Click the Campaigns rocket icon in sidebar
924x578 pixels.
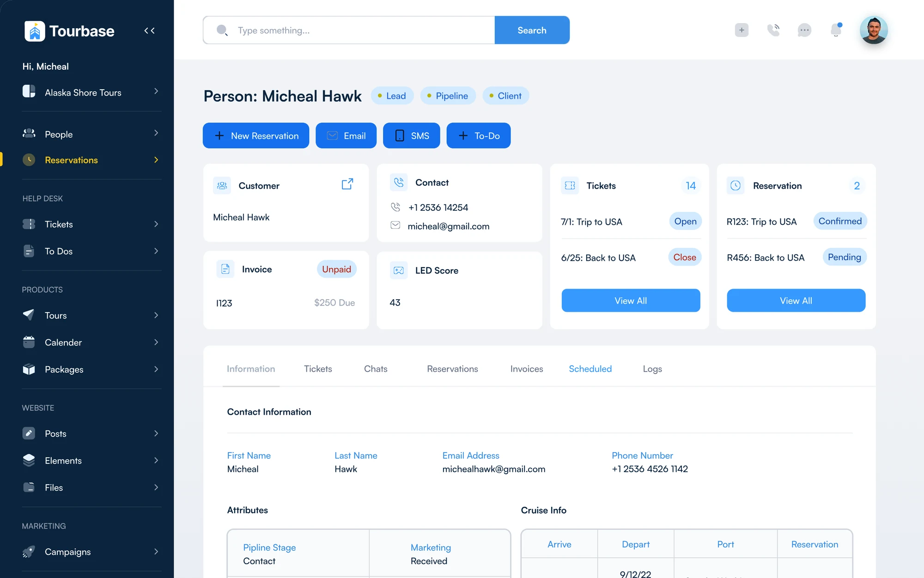pos(29,552)
